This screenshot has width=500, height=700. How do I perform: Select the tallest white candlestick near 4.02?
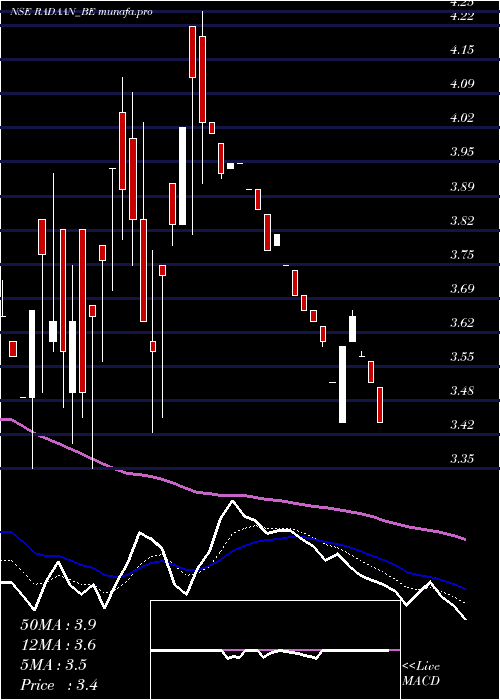182,176
